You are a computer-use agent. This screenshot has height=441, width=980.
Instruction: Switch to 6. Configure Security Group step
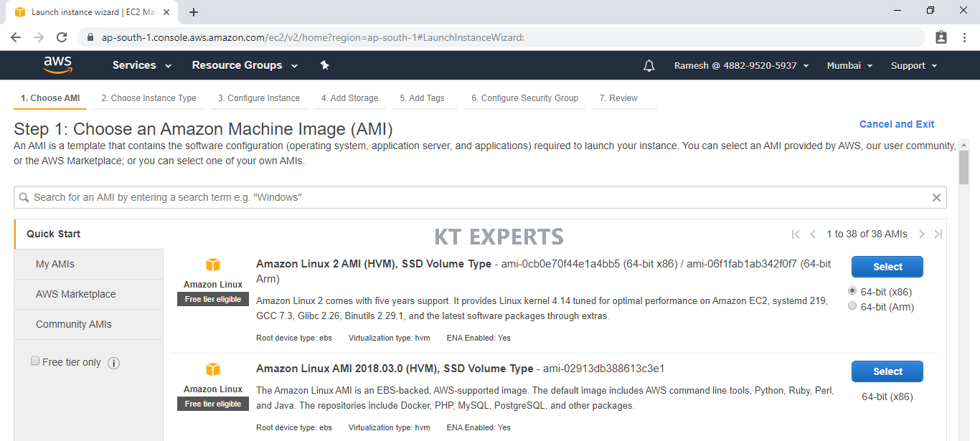[x=524, y=98]
